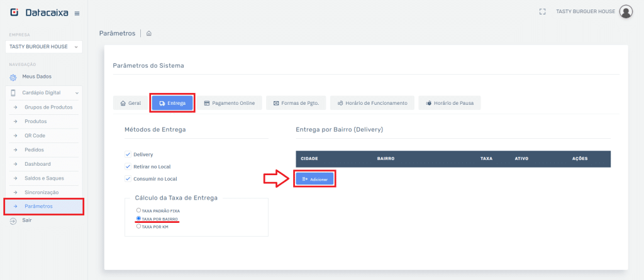Screen dimensions: 644x280
Task: Open the Horário de Funcionamento tab
Action: 372,103
